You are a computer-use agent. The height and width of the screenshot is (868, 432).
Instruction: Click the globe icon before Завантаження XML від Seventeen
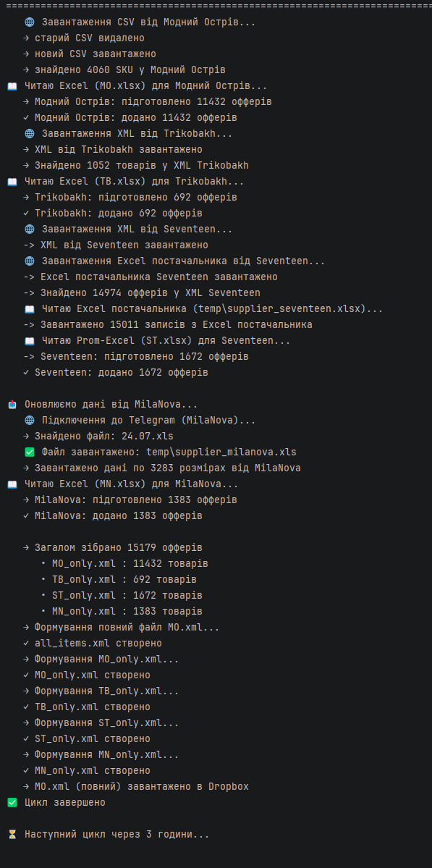point(30,229)
